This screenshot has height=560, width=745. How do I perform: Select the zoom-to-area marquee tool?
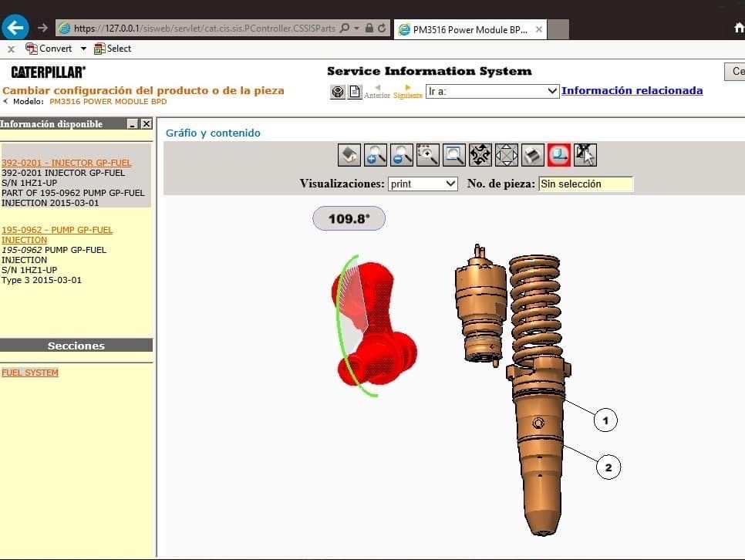point(427,155)
